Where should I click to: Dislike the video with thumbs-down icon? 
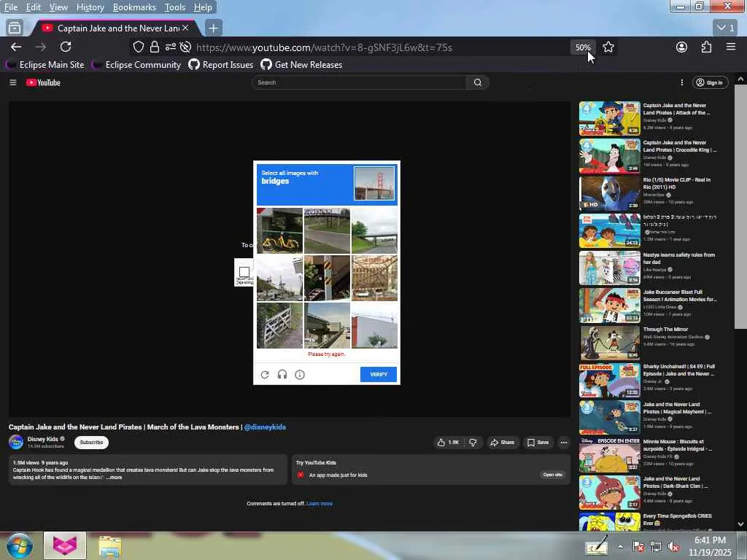473,443
